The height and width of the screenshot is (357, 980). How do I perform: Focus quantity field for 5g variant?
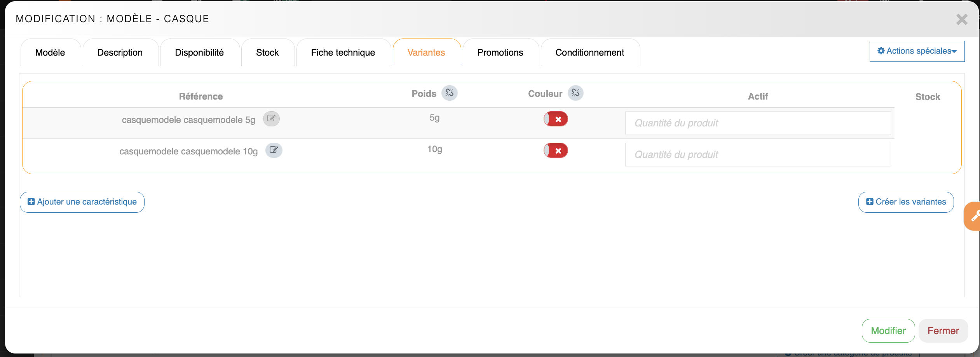click(x=757, y=123)
